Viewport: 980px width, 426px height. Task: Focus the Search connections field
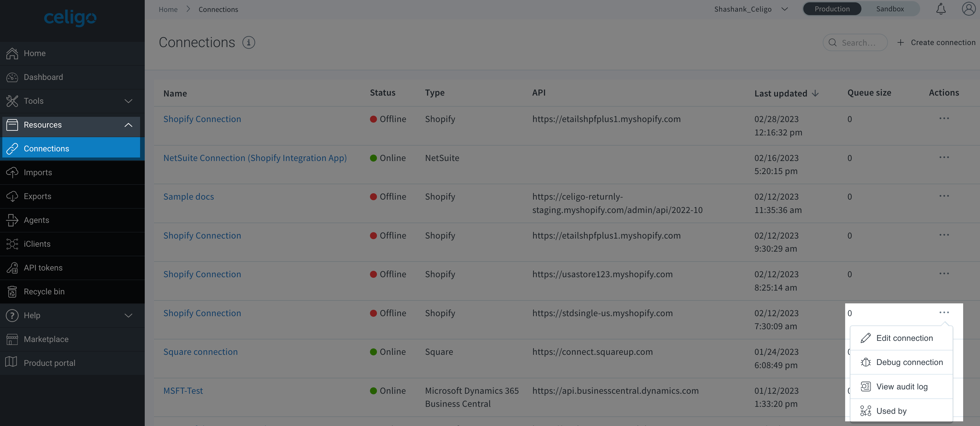click(855, 43)
